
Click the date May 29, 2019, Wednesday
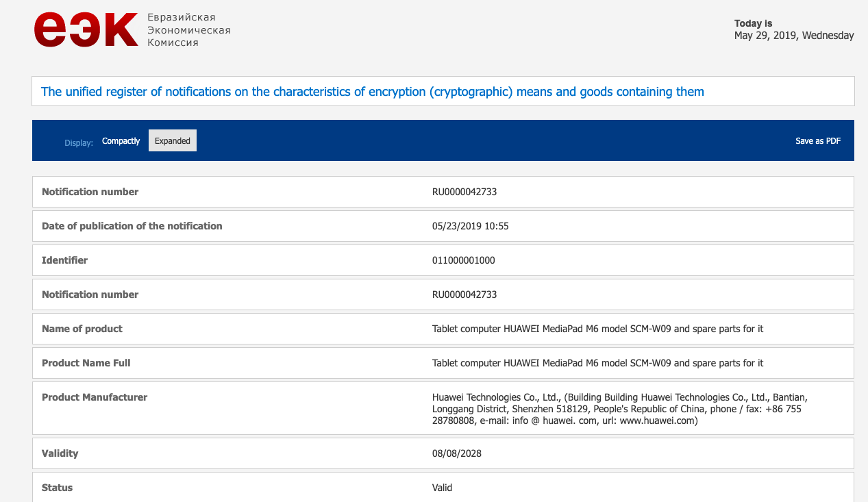point(794,36)
